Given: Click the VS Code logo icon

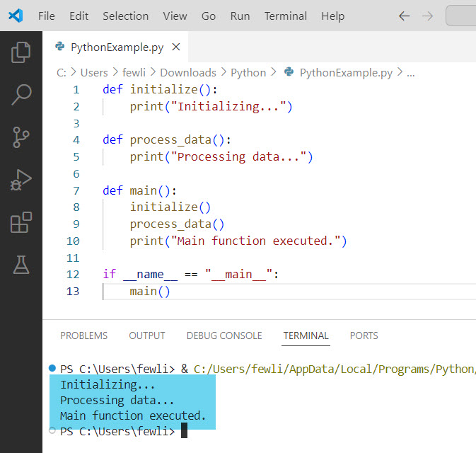Looking at the screenshot, I should click(x=16, y=16).
